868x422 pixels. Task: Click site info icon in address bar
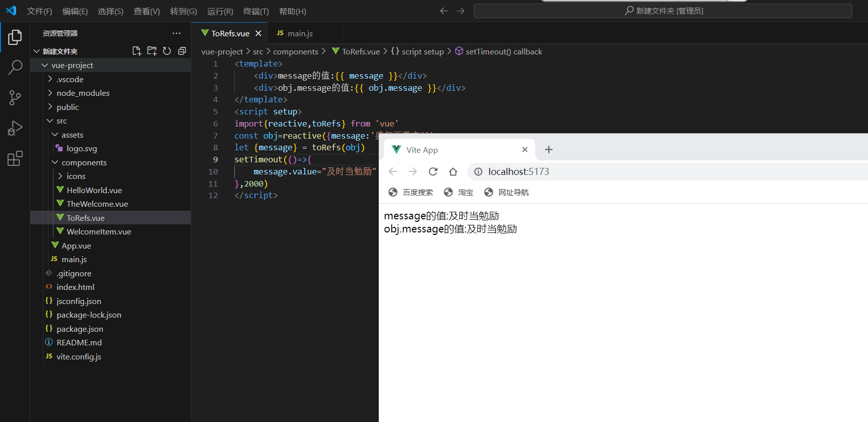tap(478, 171)
